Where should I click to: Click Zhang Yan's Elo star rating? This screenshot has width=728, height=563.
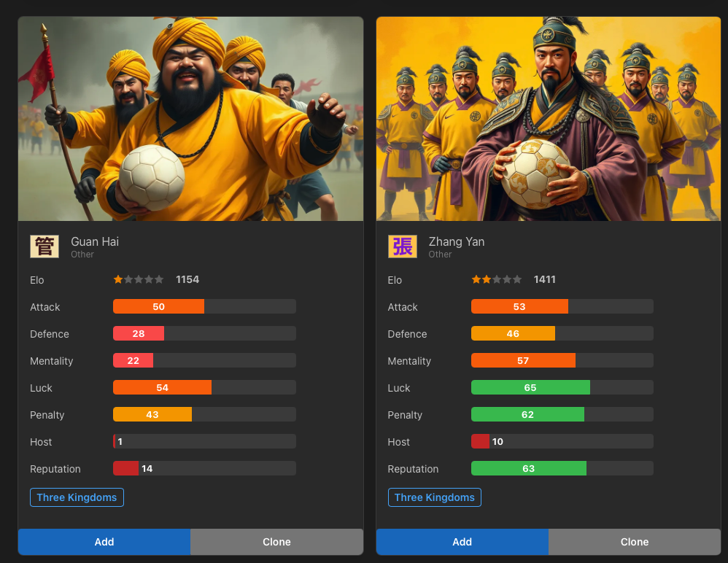tap(496, 279)
